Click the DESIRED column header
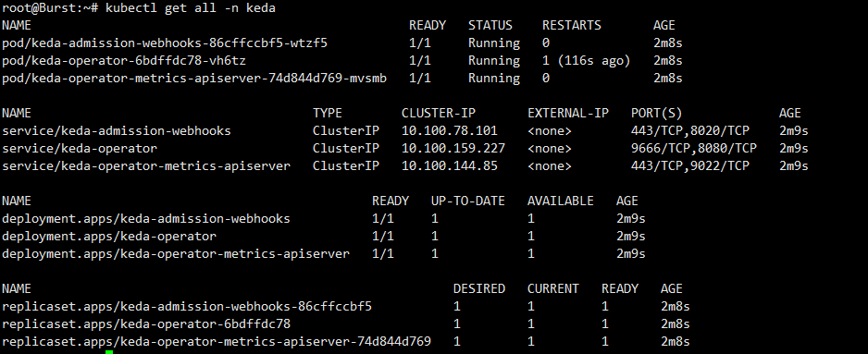Image resolution: width=868 pixels, height=354 pixels. click(x=479, y=289)
